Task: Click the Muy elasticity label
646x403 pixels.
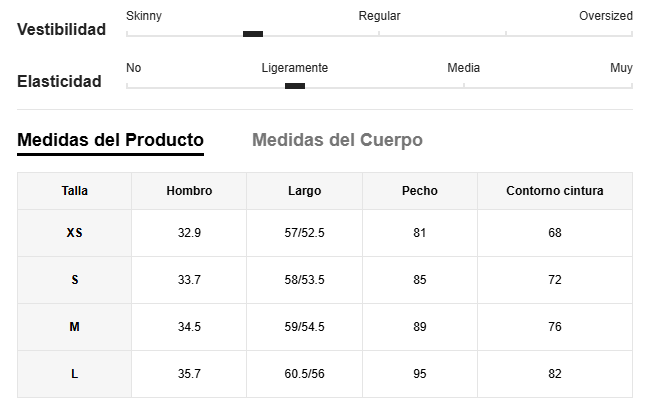Action: point(621,68)
